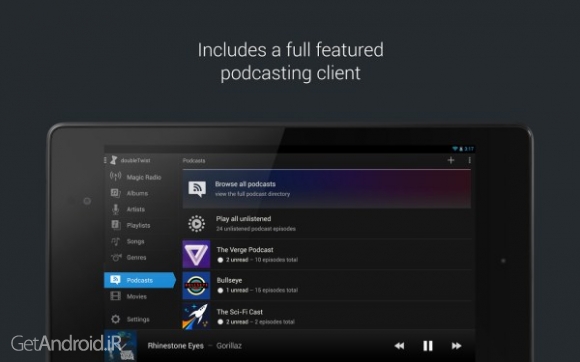Open the Bullseye podcast entry
Screen dimensions: 580x362
[x=327, y=285]
